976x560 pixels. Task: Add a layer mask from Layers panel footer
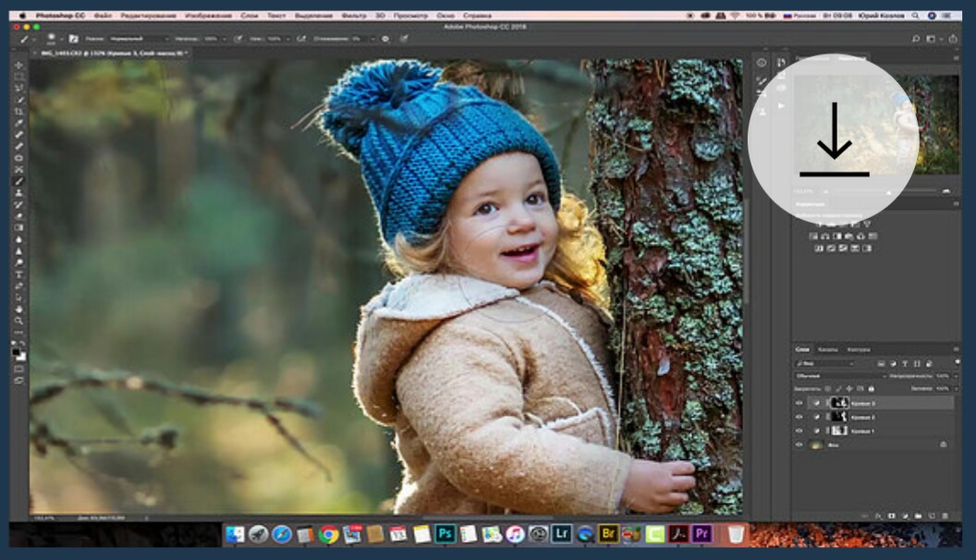click(891, 516)
